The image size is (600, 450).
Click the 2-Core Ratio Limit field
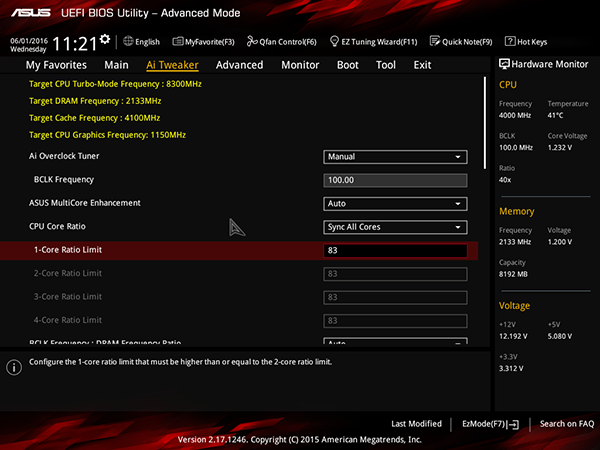pyautogui.click(x=395, y=274)
